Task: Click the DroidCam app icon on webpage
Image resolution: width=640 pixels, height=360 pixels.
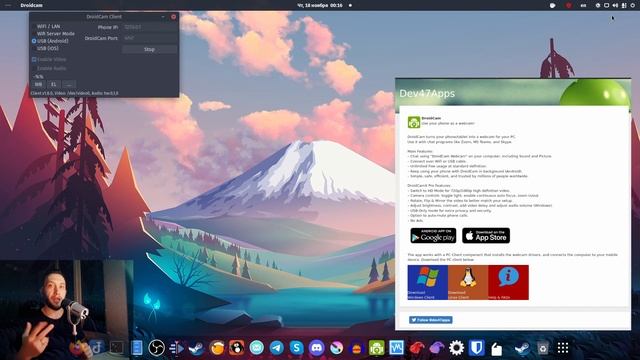Action: (x=414, y=122)
